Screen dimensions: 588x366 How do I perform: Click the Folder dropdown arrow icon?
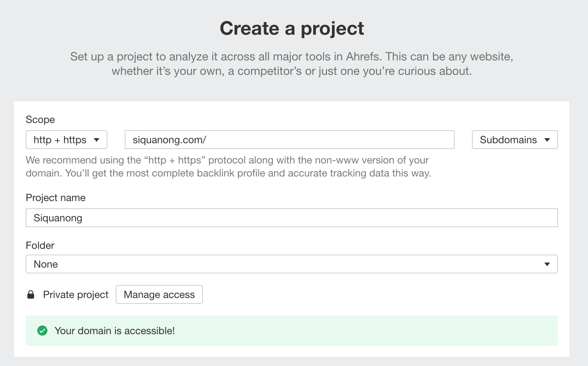point(547,264)
